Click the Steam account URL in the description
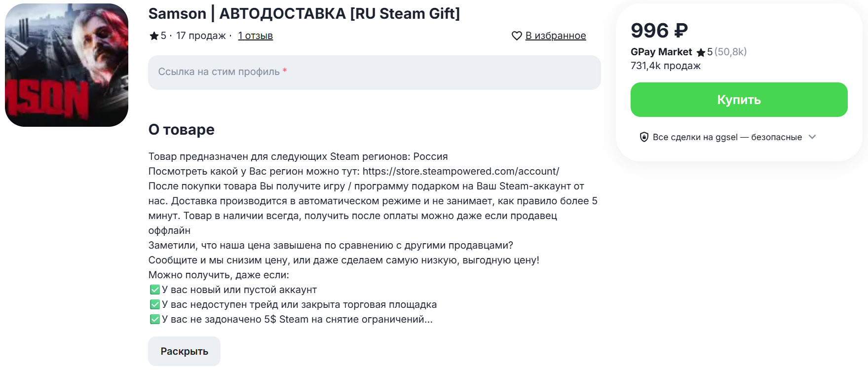 pos(460,171)
